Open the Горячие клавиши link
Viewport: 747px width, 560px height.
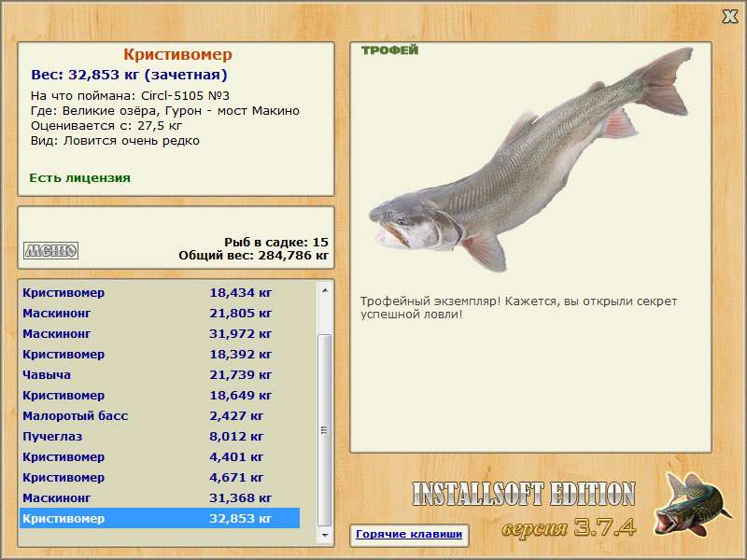tap(409, 534)
